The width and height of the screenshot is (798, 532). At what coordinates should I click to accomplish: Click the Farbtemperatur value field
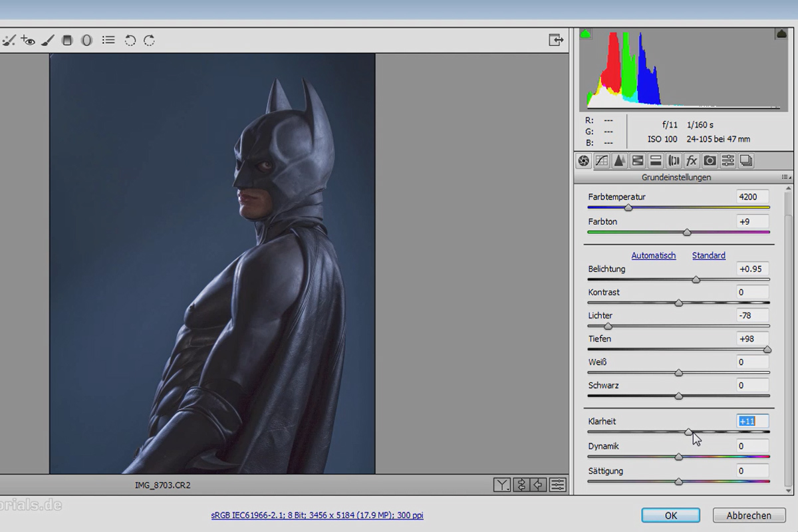753,197
